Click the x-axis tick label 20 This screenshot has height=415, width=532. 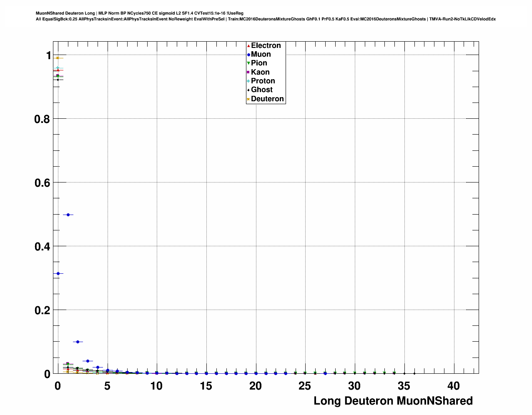click(x=256, y=386)
